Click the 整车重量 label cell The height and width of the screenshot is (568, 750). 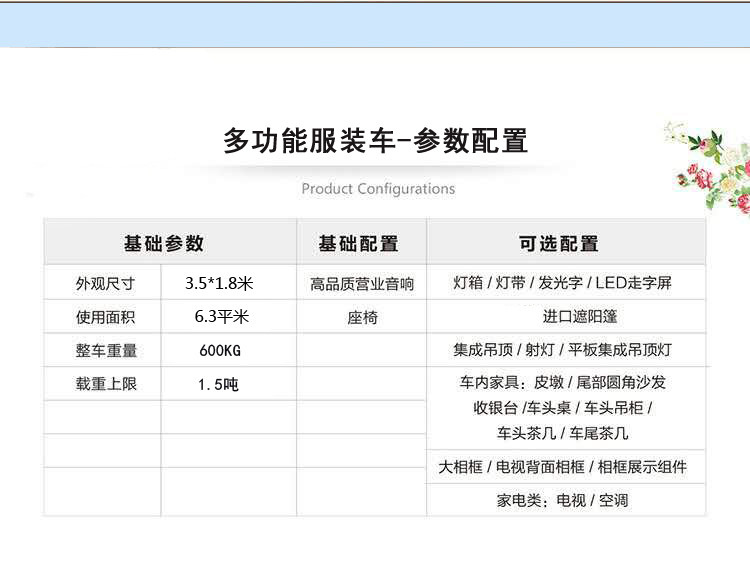tap(102, 350)
